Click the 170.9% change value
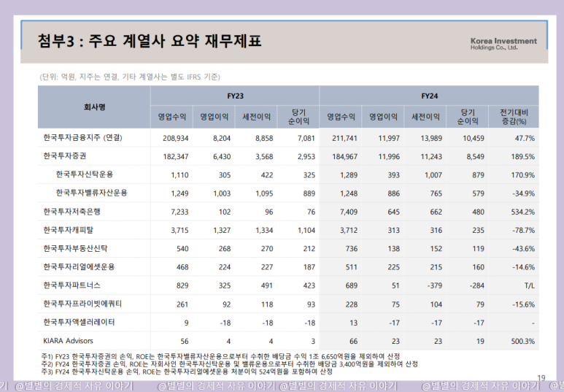Screen dimensions: 564x392 pos(523,175)
